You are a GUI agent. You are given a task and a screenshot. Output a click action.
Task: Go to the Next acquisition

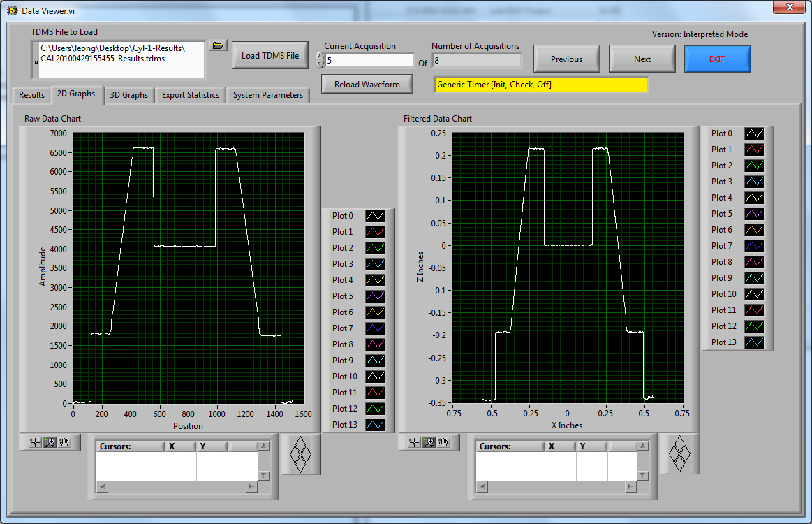coord(642,59)
